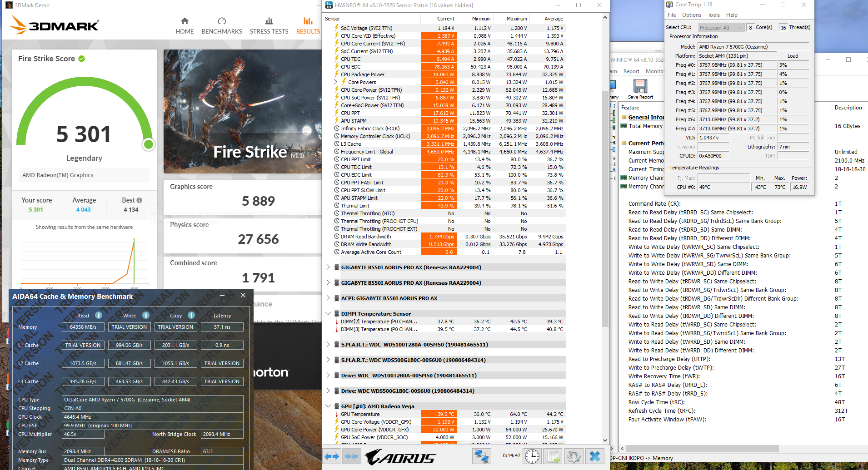The image size is (868, 470).
Task: Click the expand-columns arrows icon in sensor toolbar
Action: click(x=332, y=456)
